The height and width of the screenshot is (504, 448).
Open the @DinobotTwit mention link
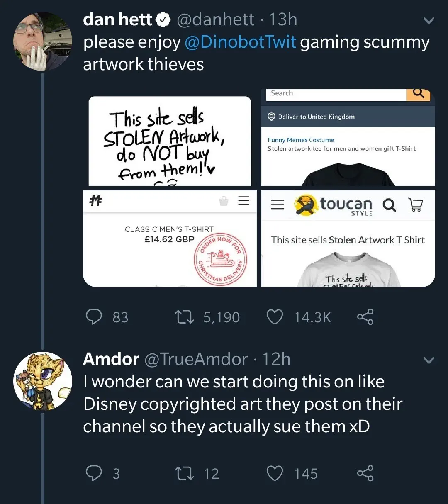click(x=240, y=42)
